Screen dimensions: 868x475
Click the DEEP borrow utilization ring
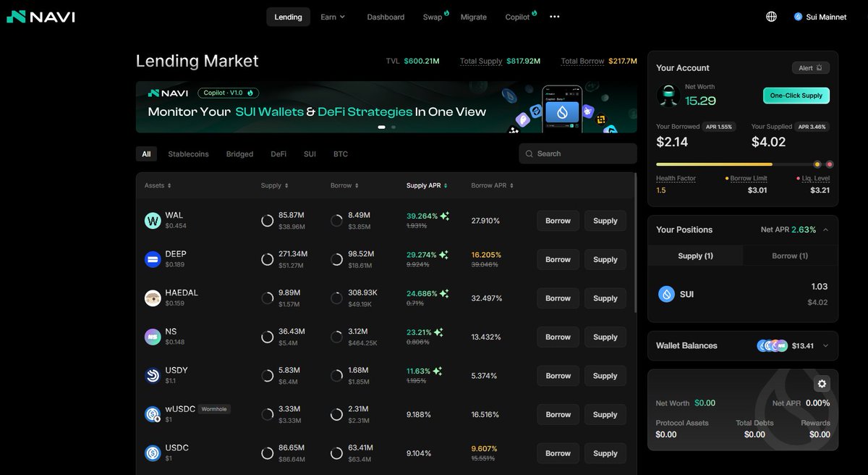(x=336, y=259)
